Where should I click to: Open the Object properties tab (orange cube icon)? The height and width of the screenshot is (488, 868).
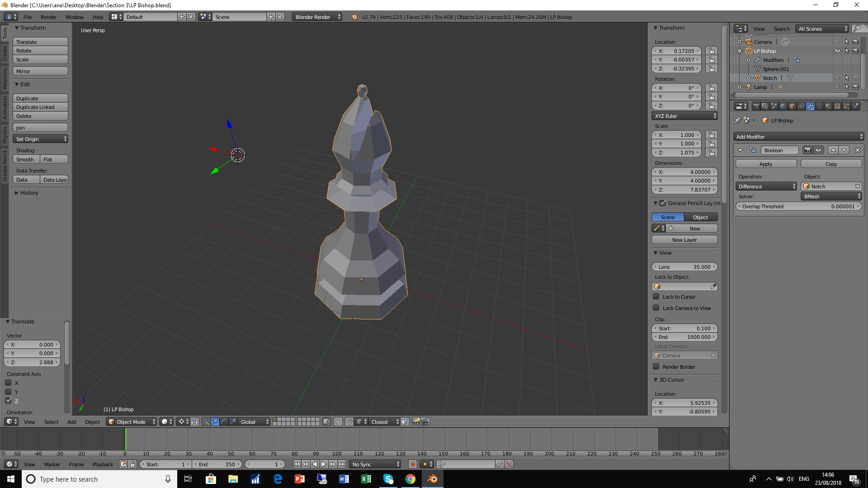pos(792,106)
